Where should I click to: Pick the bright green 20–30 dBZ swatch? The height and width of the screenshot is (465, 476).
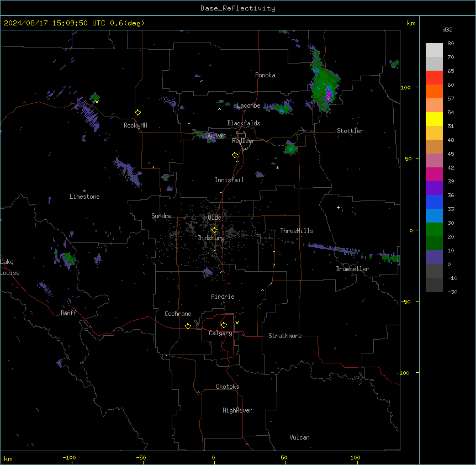coord(434,230)
